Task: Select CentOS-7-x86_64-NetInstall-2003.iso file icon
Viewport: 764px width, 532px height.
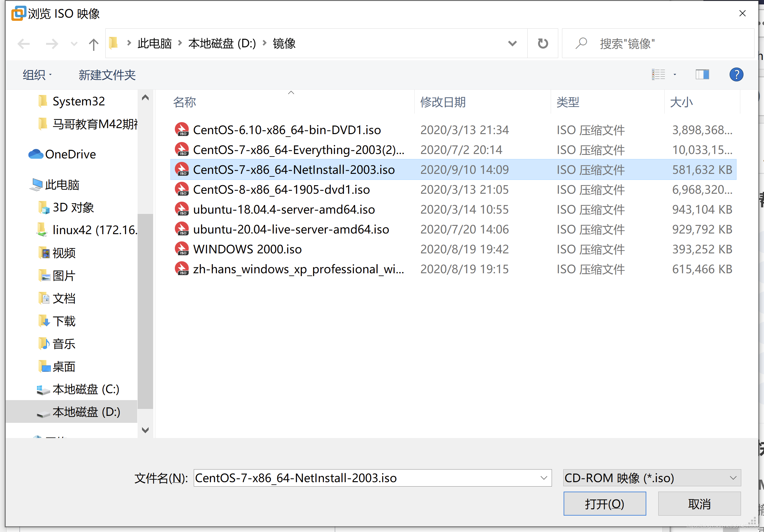Action: tap(182, 169)
